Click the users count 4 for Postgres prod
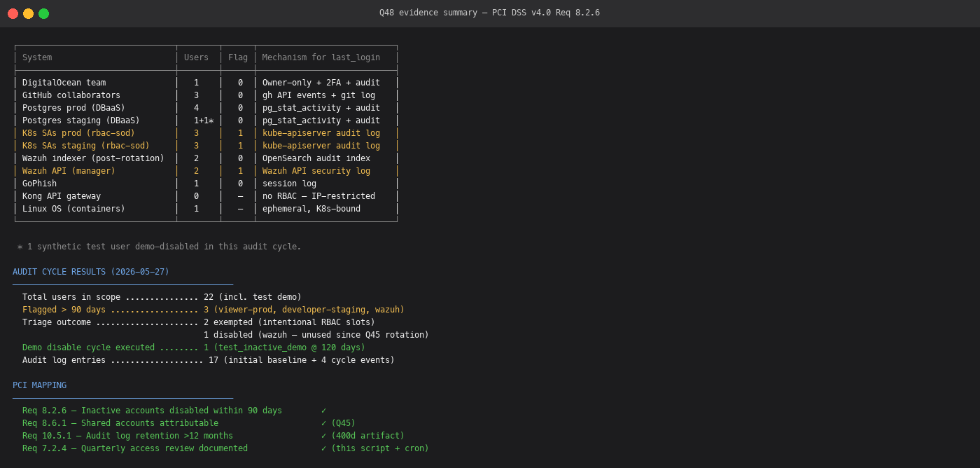This screenshot has width=980, height=468. (196, 108)
